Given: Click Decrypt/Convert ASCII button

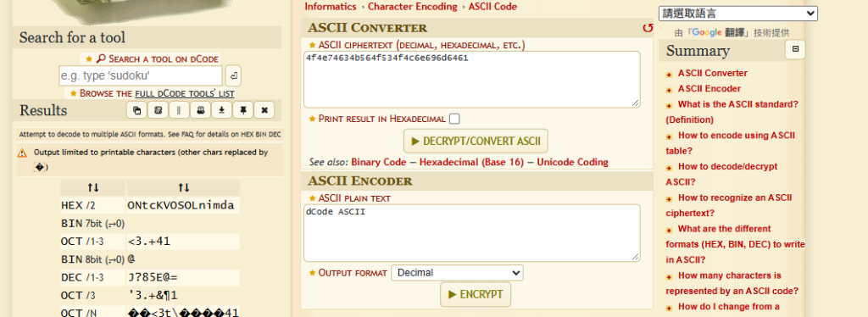Looking at the screenshot, I should 476,141.
